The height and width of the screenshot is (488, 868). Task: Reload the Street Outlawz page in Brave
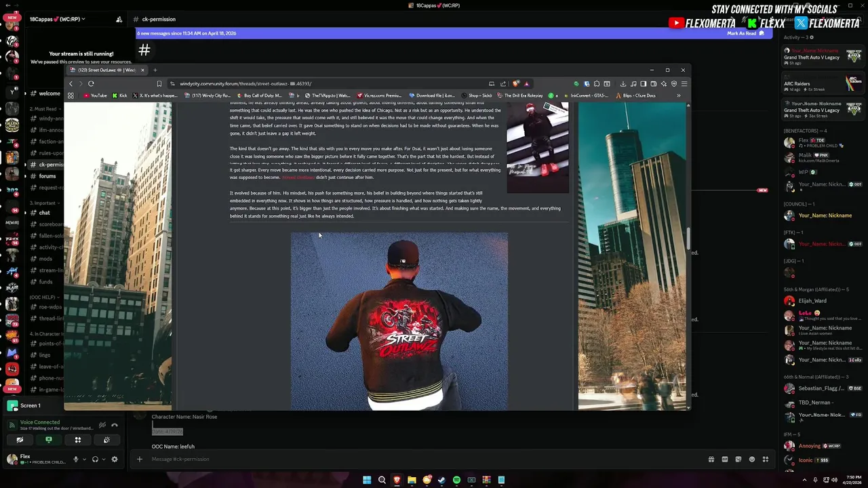coord(91,83)
